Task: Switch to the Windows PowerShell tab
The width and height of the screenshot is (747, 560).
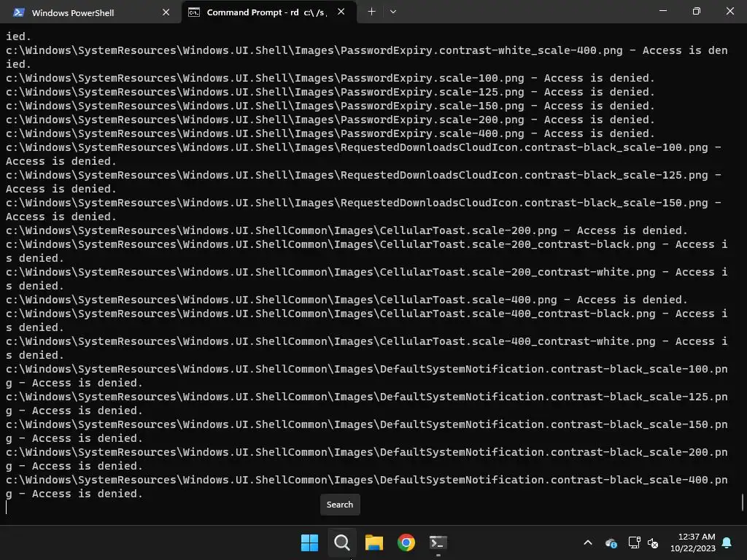Action: pos(90,12)
